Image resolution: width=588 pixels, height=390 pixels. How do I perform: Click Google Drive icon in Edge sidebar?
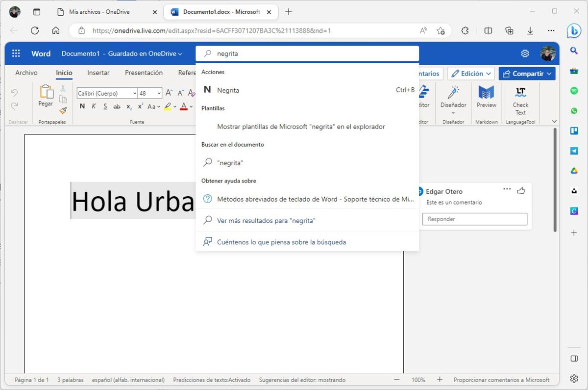(574, 171)
